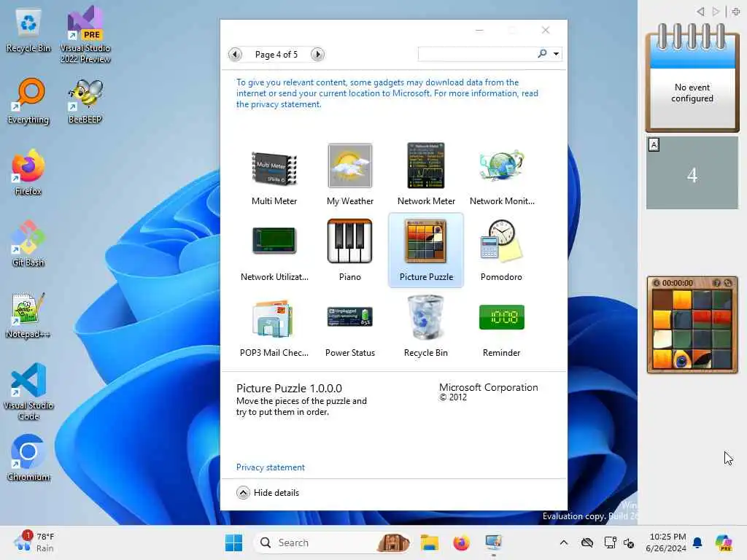Viewport: 747px width, 560px height.
Task: Click the gadget search text field
Action: coord(476,54)
